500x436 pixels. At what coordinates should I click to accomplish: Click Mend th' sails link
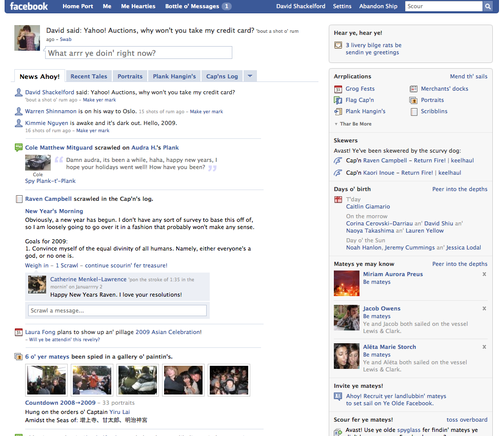pyautogui.click(x=468, y=76)
